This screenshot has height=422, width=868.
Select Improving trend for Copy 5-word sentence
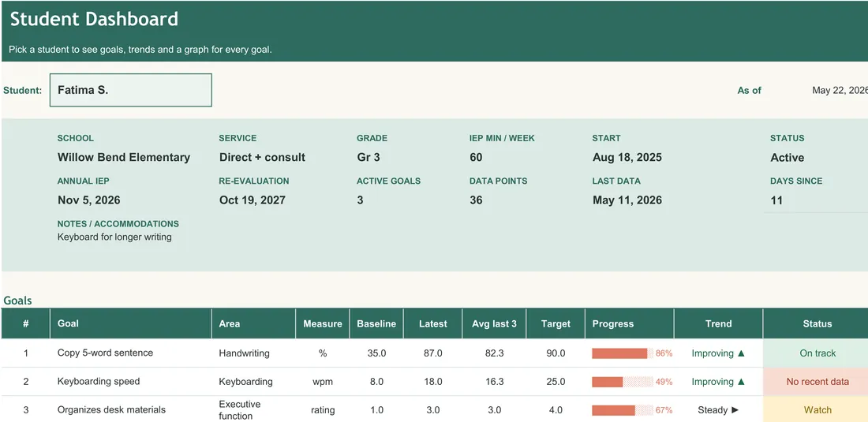point(719,353)
